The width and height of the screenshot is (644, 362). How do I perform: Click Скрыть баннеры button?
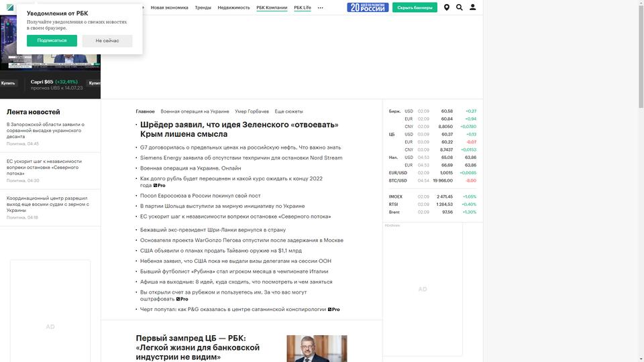[415, 7]
